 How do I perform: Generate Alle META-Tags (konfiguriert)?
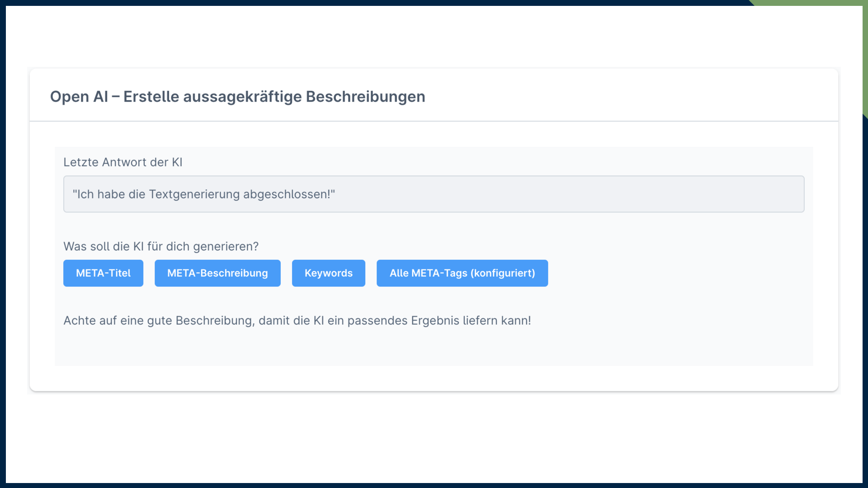[462, 273]
